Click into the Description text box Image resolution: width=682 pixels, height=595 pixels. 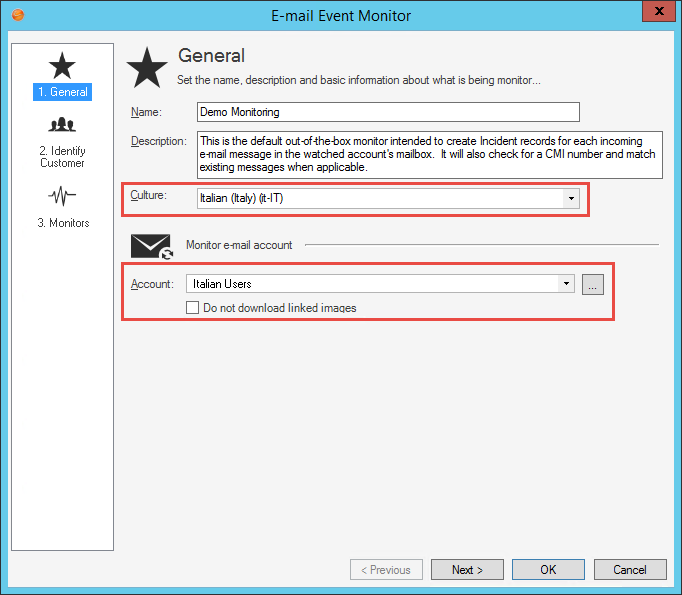pyautogui.click(x=430, y=154)
